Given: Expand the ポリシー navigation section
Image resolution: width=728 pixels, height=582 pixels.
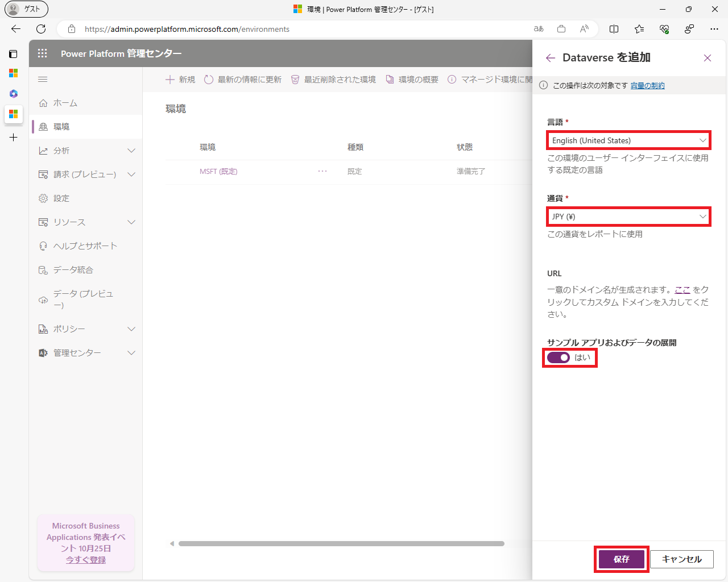Looking at the screenshot, I should [x=85, y=329].
